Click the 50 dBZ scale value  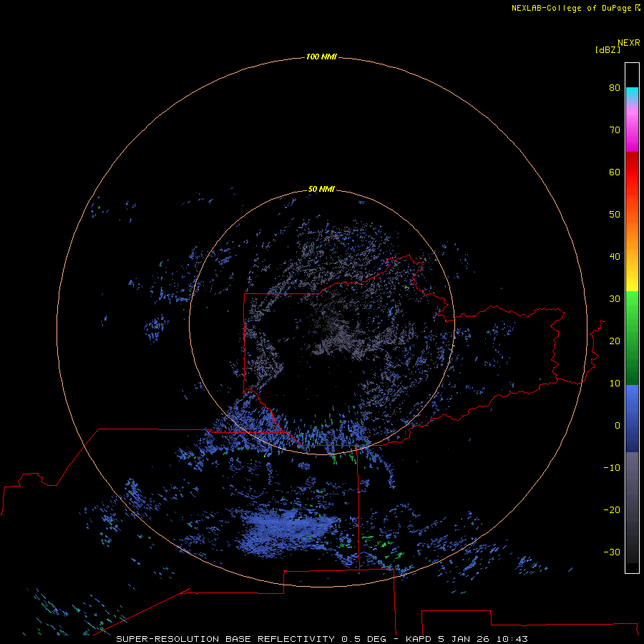click(x=615, y=215)
